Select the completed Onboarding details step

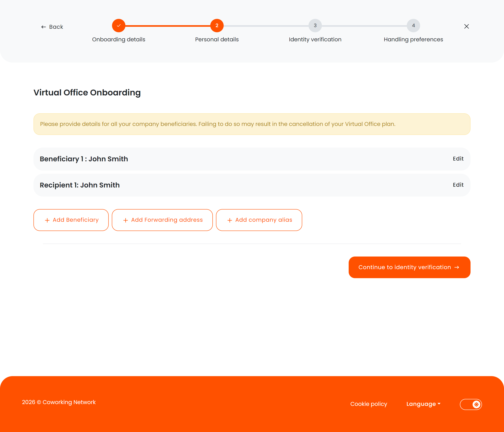pyautogui.click(x=119, y=26)
